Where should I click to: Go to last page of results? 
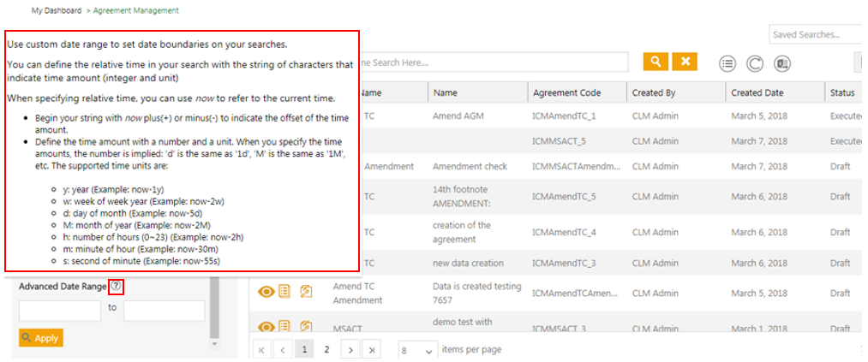(372, 350)
